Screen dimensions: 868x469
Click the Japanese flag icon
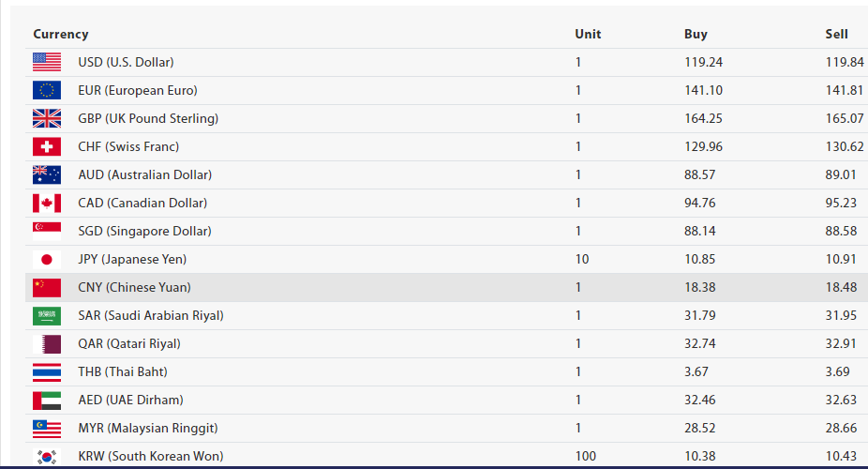point(47,259)
